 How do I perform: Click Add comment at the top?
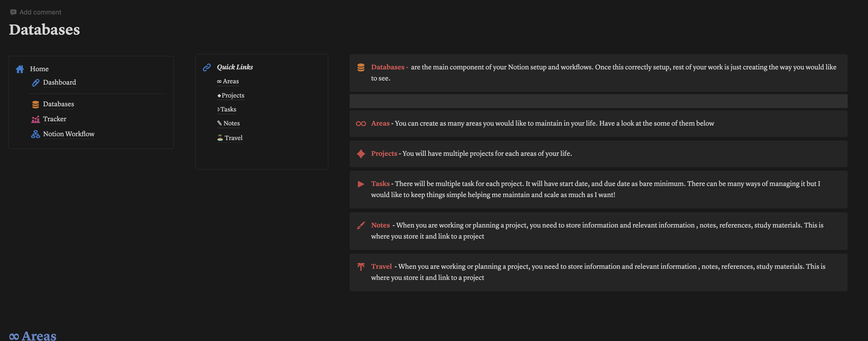point(36,12)
